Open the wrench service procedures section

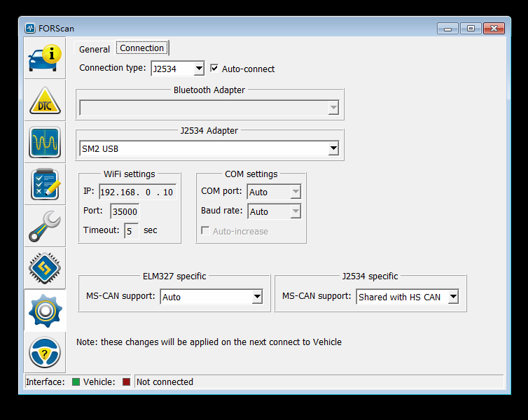click(x=45, y=226)
